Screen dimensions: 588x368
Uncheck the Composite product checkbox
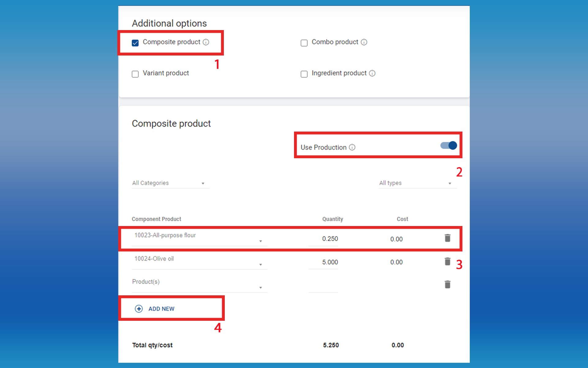coord(135,43)
